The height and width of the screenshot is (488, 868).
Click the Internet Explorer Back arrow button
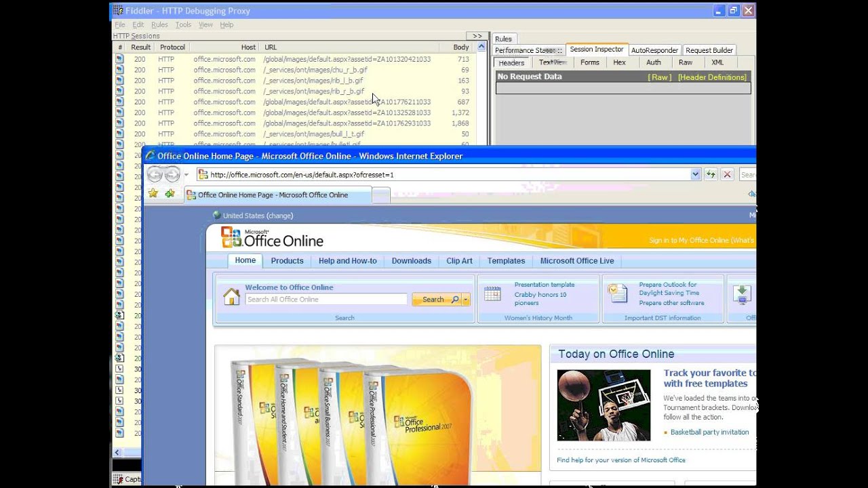tap(155, 174)
